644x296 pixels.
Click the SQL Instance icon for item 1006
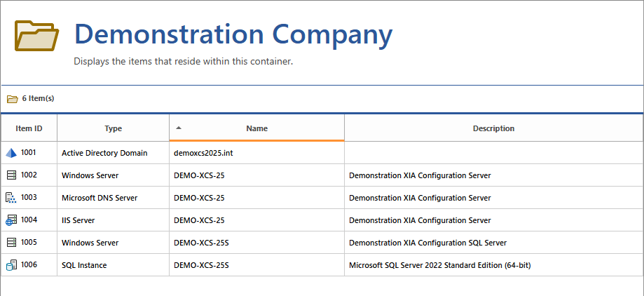pos(11,265)
